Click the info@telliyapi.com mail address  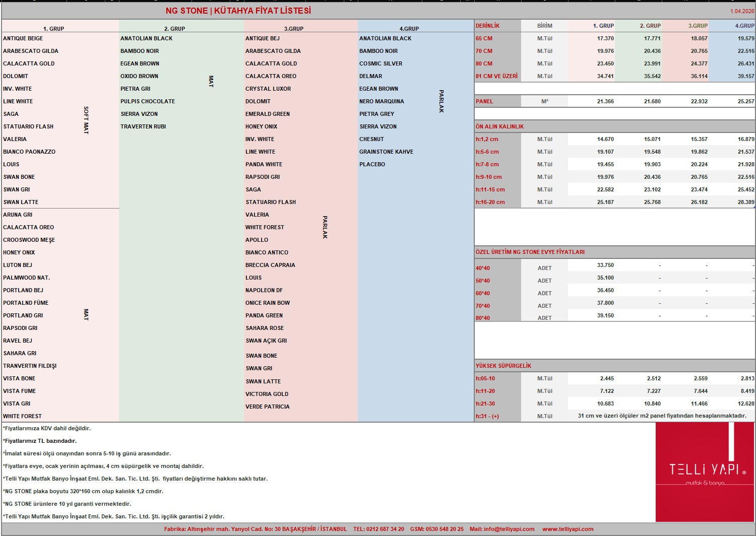[509, 529]
